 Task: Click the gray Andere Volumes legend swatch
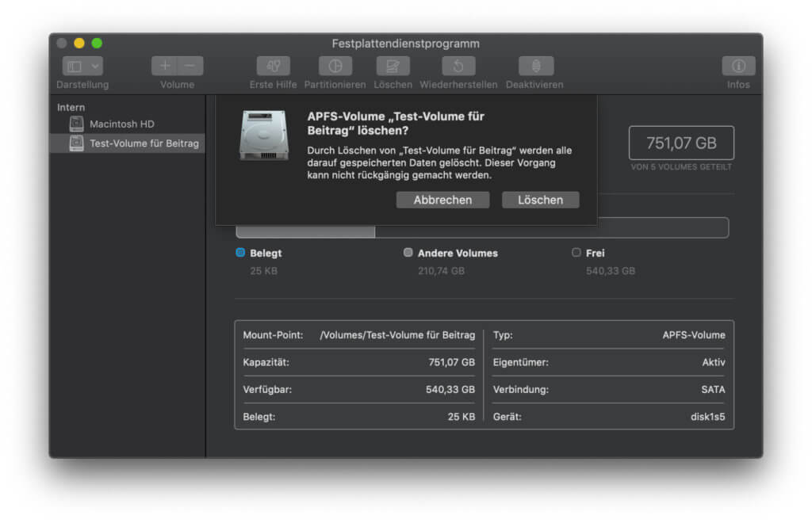408,253
